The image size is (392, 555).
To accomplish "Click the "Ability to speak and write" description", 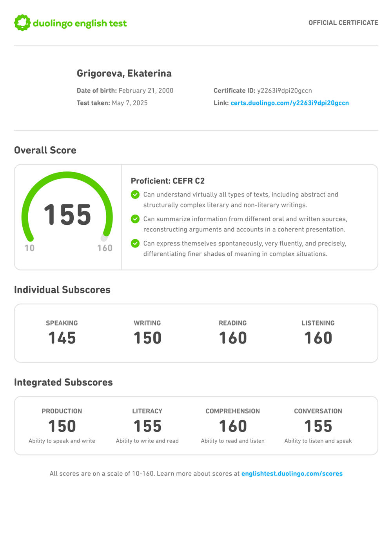I will pyautogui.click(x=62, y=441).
